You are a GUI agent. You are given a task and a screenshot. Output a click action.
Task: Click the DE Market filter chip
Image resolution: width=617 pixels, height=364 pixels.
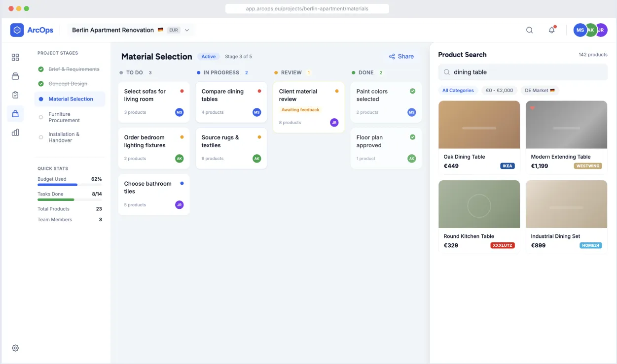coord(540,91)
